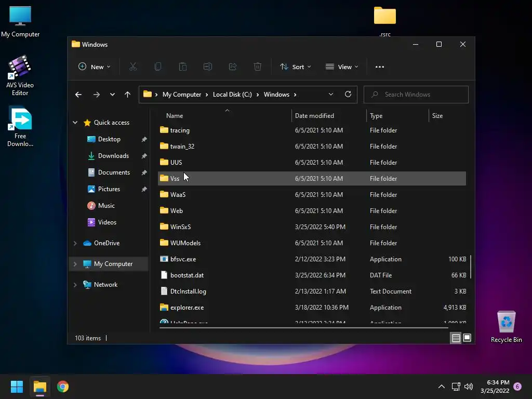This screenshot has width=532, height=399.
Task: Select the WinSxS folder row
Action: point(312,227)
